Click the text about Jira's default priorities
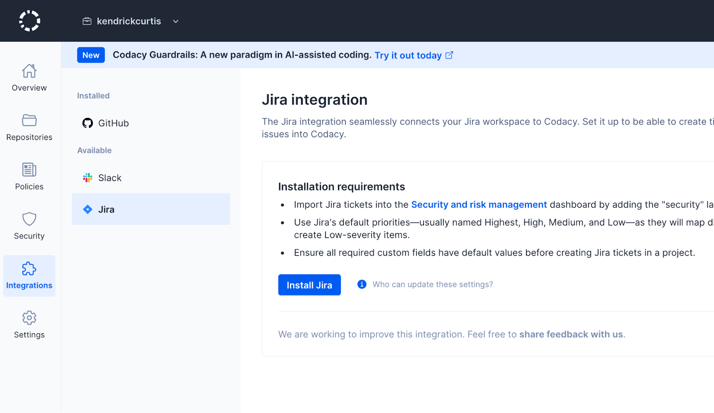This screenshot has width=714, height=413. [504, 229]
